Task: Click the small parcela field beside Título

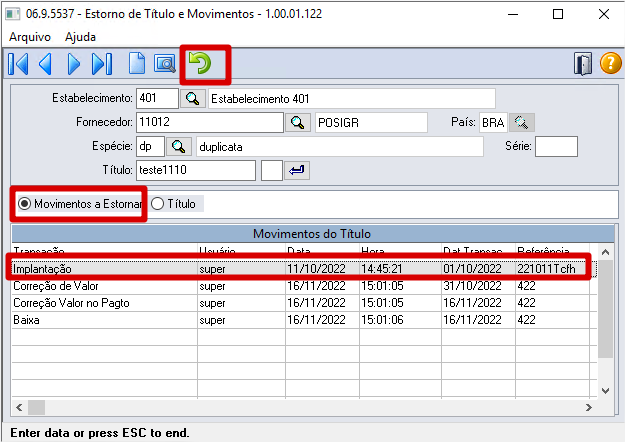Action: 271,171
